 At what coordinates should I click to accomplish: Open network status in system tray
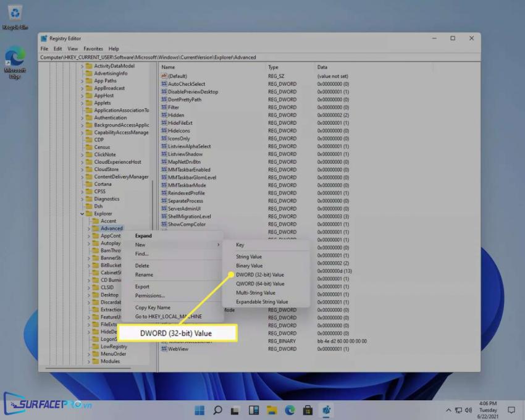(x=459, y=410)
